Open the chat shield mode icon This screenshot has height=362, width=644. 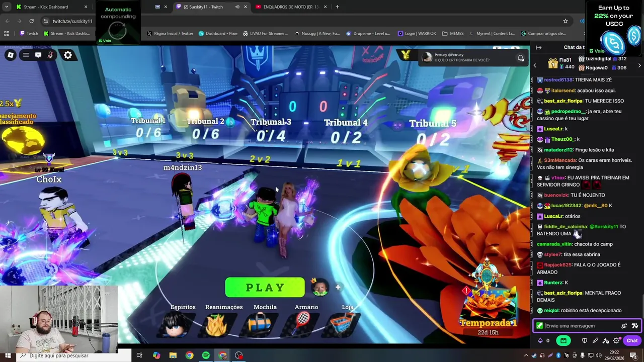point(585,340)
